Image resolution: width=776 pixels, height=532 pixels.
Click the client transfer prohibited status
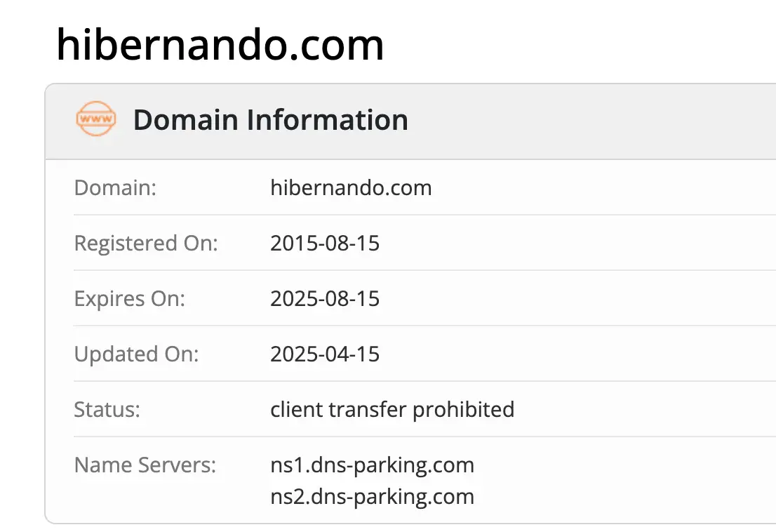pos(392,409)
